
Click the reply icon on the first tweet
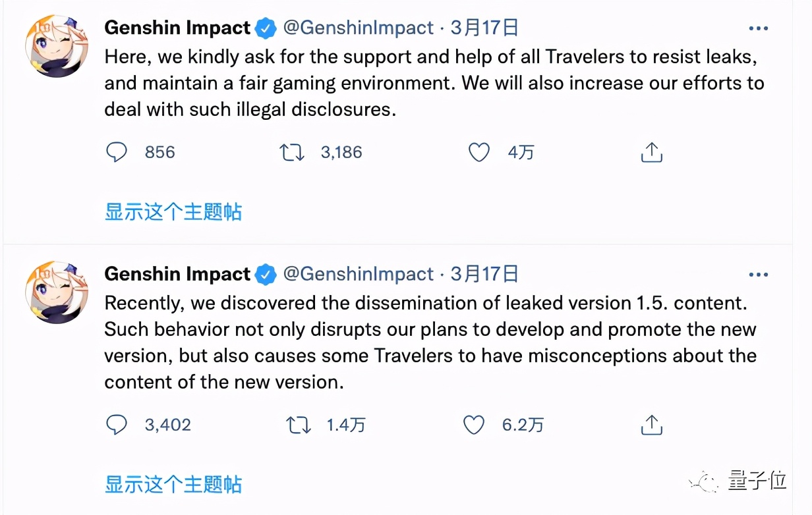(x=117, y=152)
